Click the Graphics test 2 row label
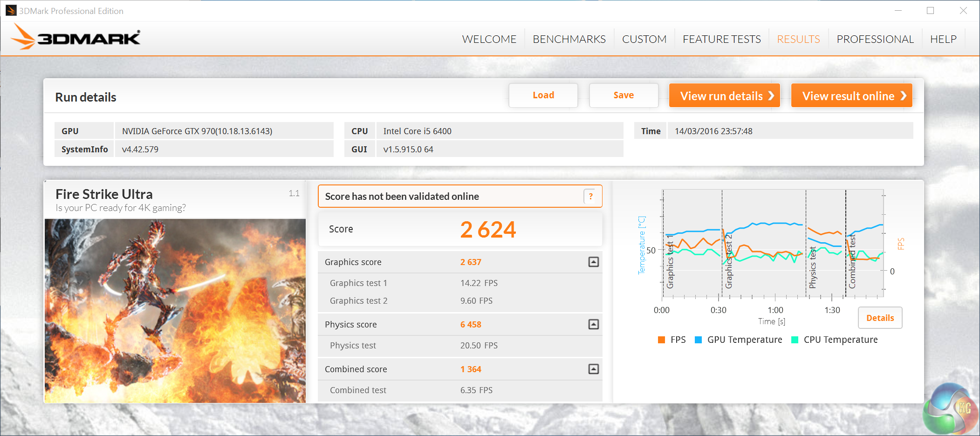Screen dimensions: 980x436 point(358,301)
